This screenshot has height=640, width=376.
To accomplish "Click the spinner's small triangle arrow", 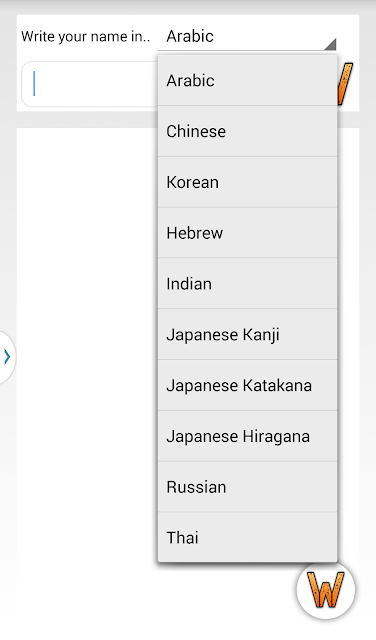I will tap(330, 44).
